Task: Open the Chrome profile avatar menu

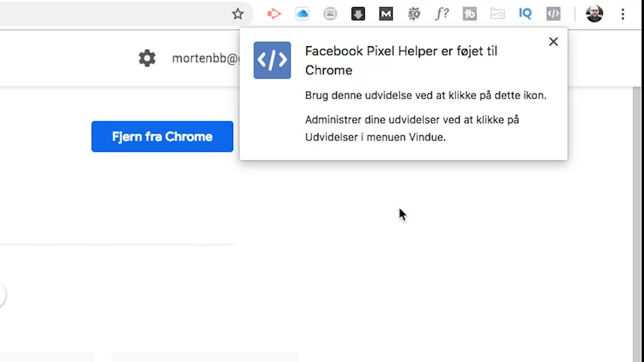Action: (x=594, y=14)
